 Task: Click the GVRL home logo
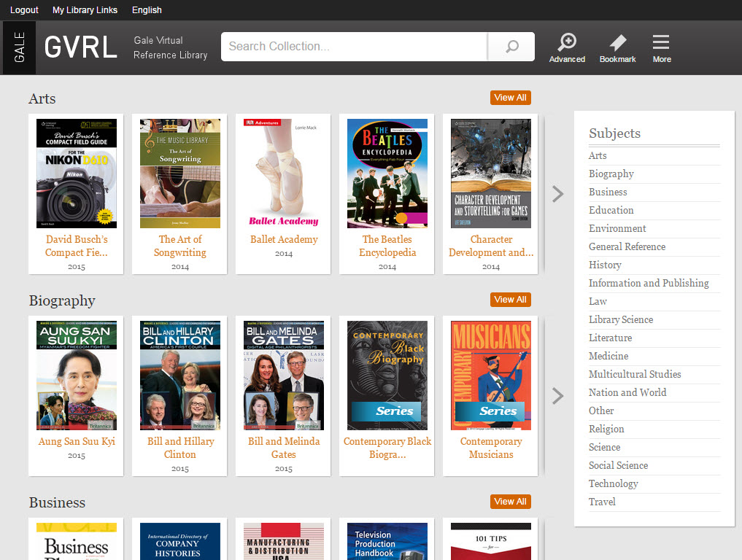[80, 47]
